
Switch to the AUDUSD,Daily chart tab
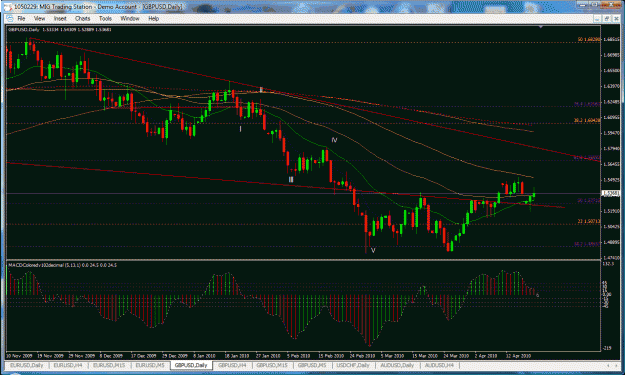point(397,365)
